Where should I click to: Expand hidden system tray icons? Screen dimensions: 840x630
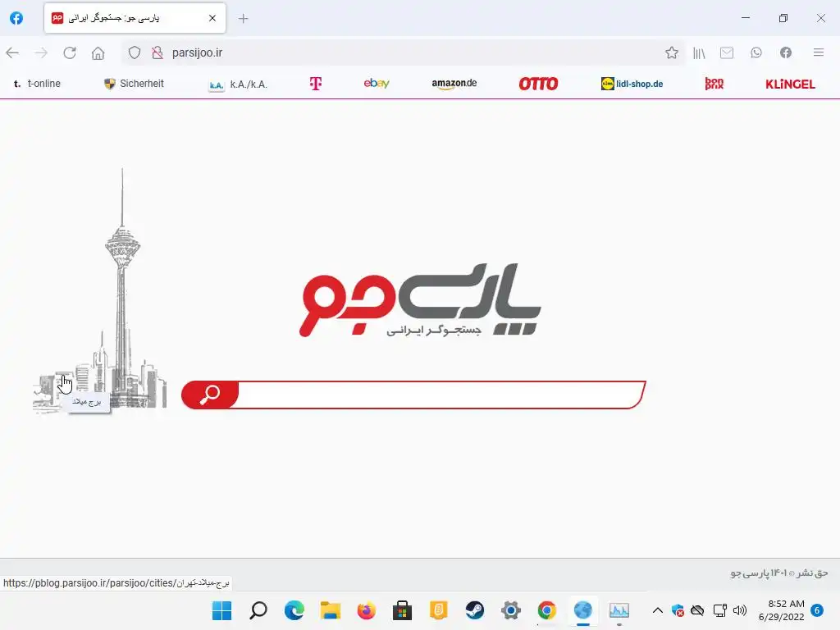(x=657, y=610)
